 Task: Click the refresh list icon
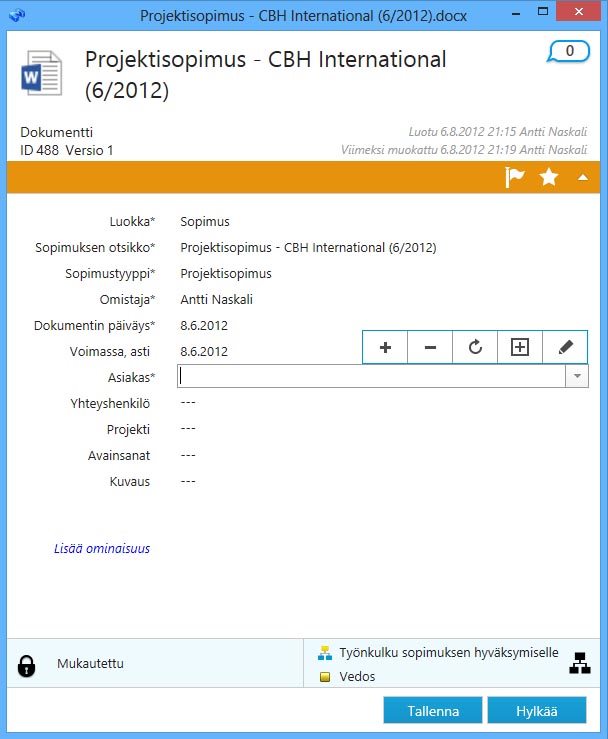475,347
